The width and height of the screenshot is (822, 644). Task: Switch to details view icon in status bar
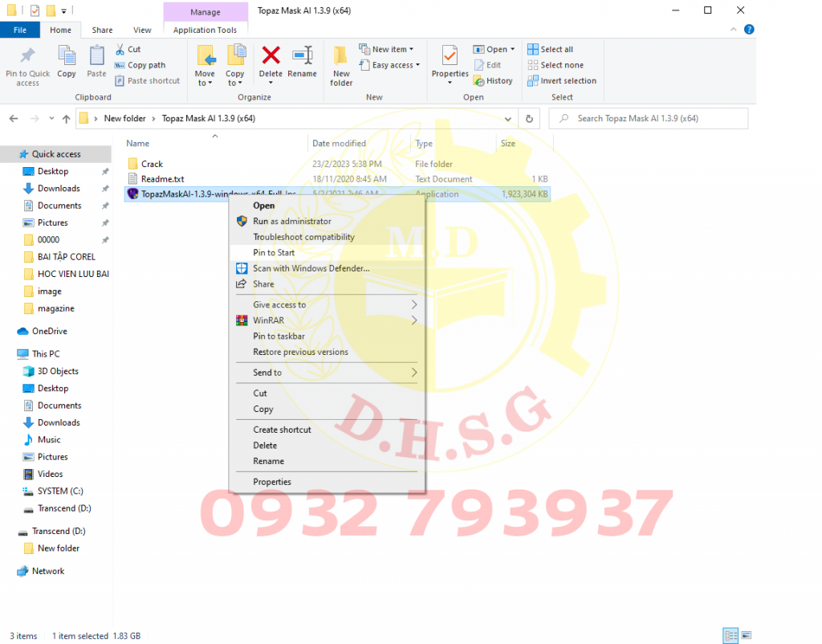point(730,635)
